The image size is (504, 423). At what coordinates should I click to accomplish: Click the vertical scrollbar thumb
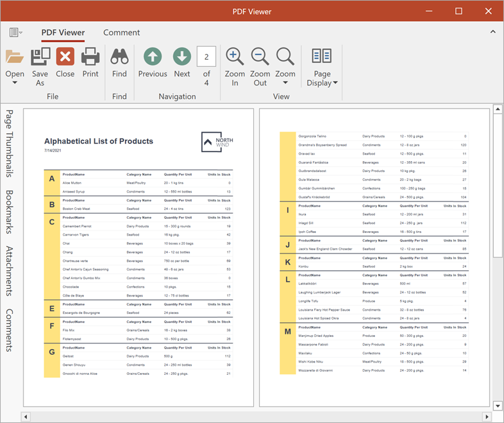coord(498,186)
